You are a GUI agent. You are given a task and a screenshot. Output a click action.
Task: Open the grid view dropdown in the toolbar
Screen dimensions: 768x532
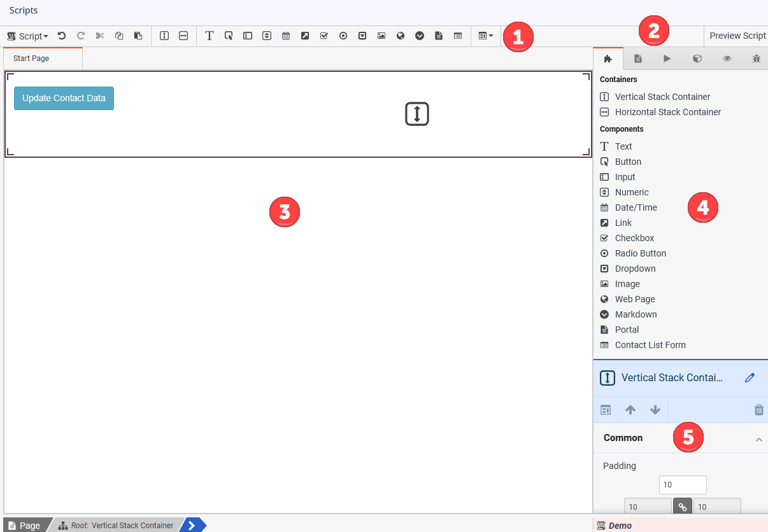pos(486,36)
